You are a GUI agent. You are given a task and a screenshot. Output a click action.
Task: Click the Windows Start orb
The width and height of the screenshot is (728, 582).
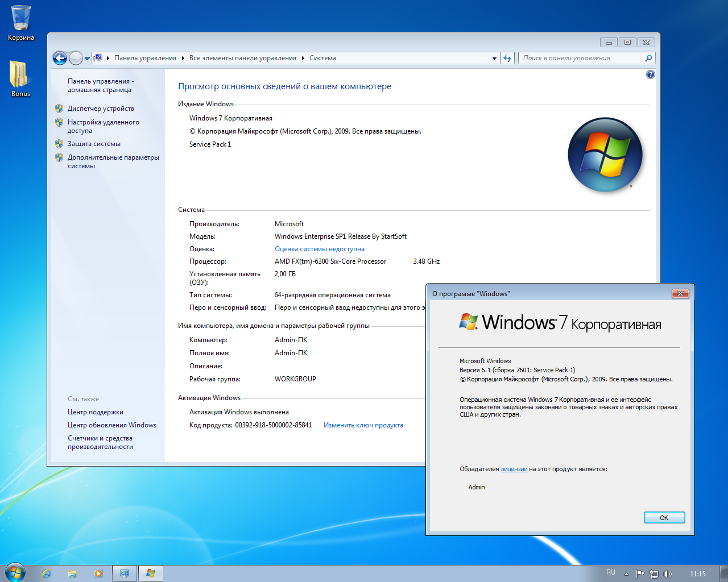click(x=15, y=573)
